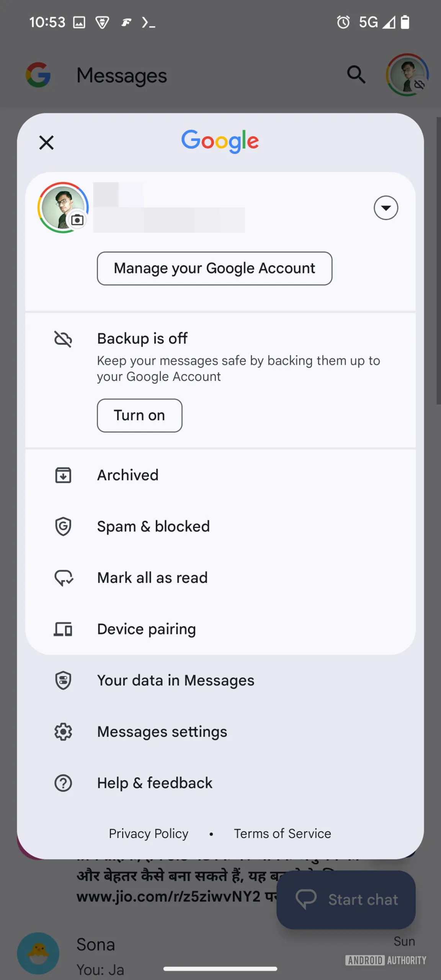Open the Privacy Policy link
Screen dimensions: 441x980
(x=149, y=833)
